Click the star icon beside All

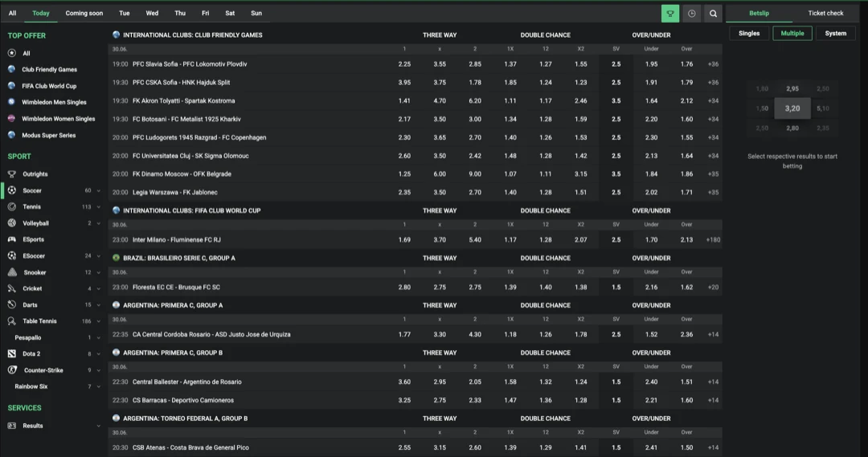click(11, 53)
